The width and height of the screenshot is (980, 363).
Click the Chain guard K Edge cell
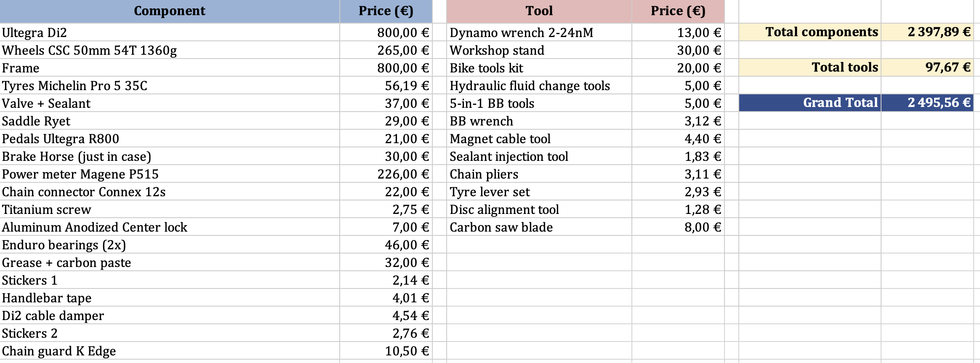(x=170, y=351)
